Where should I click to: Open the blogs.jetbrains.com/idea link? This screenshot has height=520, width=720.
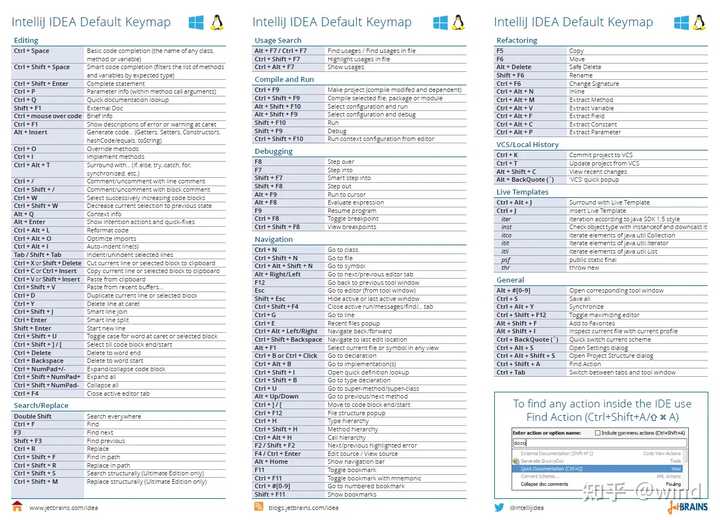[304, 508]
